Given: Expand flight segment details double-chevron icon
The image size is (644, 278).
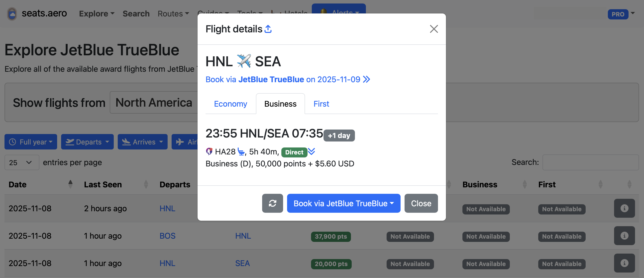Looking at the screenshot, I should (312, 152).
